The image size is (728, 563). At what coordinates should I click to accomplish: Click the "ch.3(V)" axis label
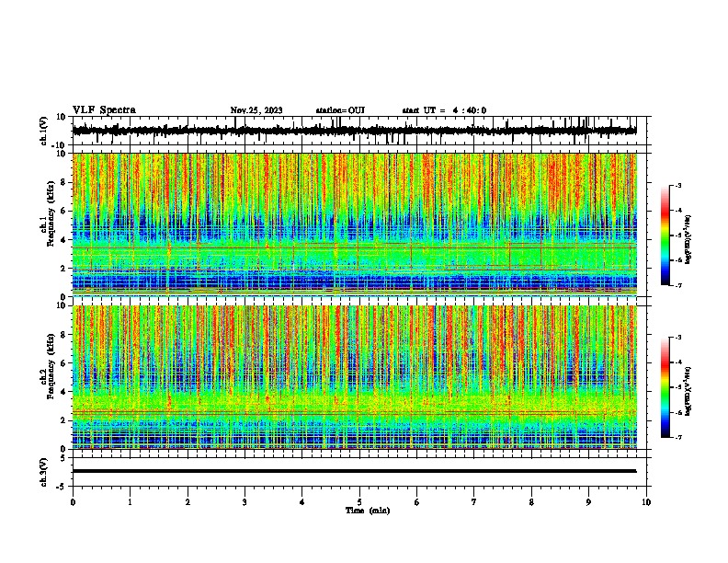coord(44,472)
